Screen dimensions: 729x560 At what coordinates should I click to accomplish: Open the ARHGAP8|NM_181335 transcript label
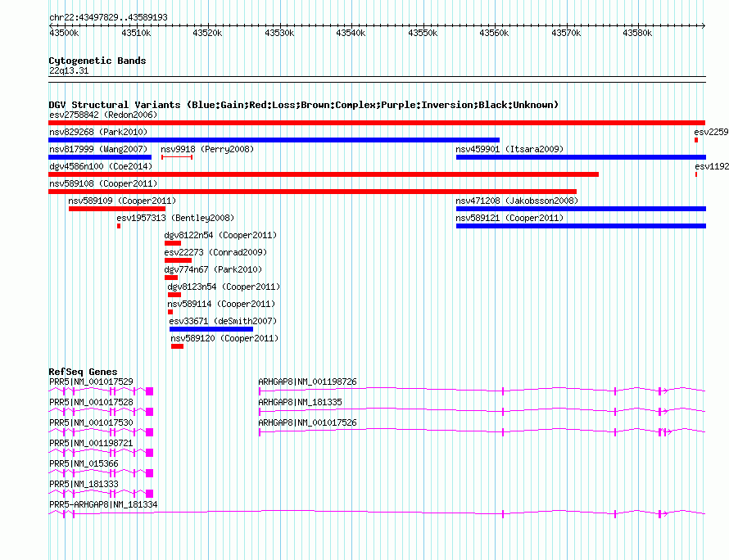click(x=300, y=402)
